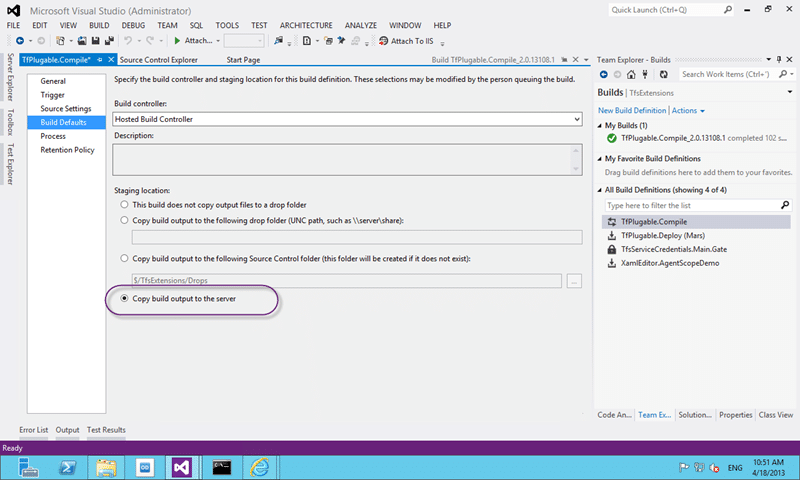Image resolution: width=800 pixels, height=480 pixels.
Task: Select the Retention Policy page
Action: (67, 150)
